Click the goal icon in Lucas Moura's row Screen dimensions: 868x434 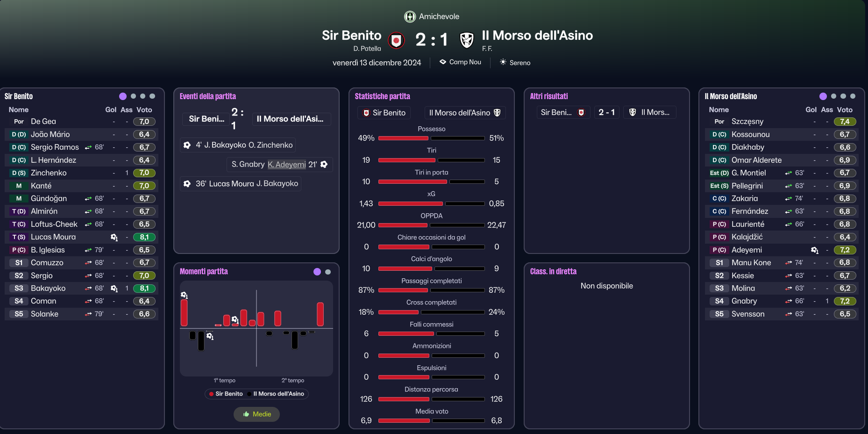114,237
